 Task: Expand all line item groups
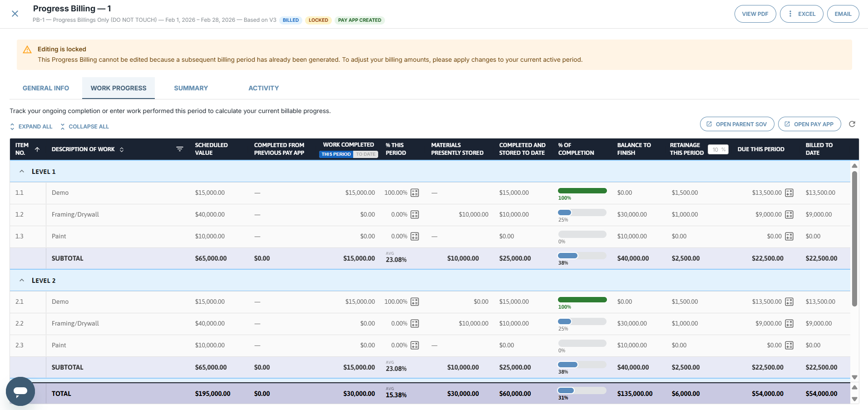(x=31, y=127)
